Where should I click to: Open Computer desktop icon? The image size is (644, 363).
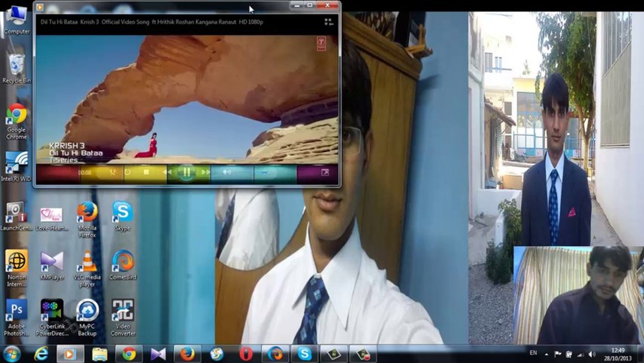pos(17,21)
